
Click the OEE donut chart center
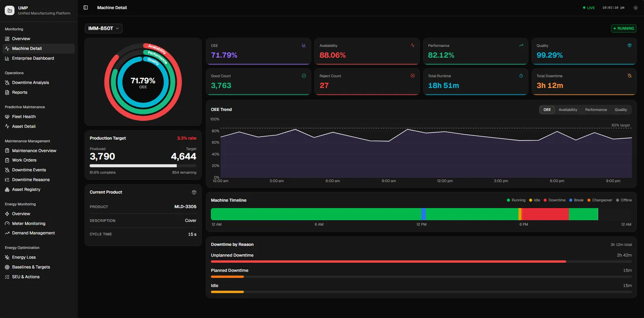[x=143, y=83]
